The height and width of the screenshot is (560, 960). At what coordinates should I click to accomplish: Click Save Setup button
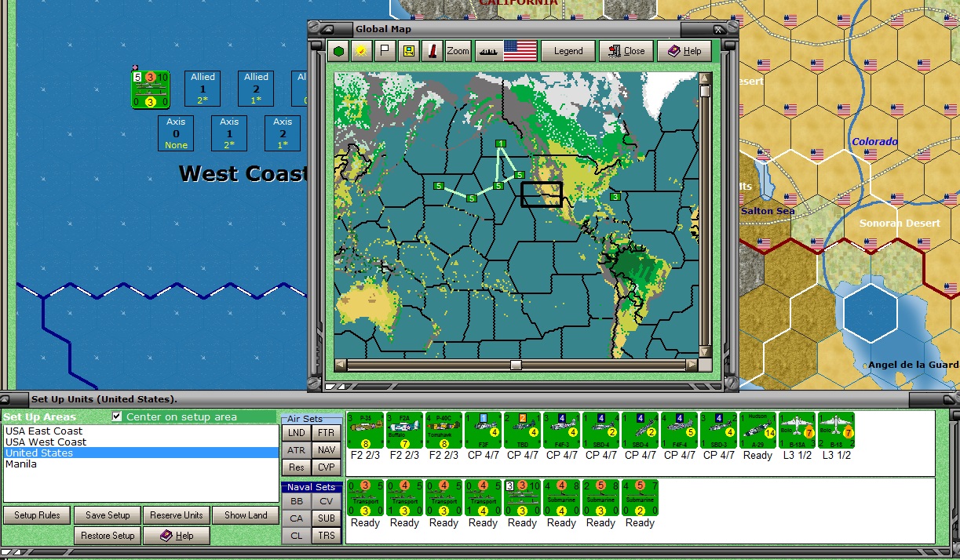tap(108, 515)
